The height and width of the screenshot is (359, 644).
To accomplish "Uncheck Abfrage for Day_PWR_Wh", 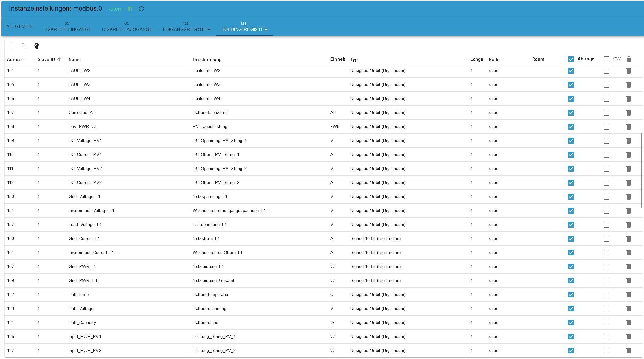I will (571, 127).
